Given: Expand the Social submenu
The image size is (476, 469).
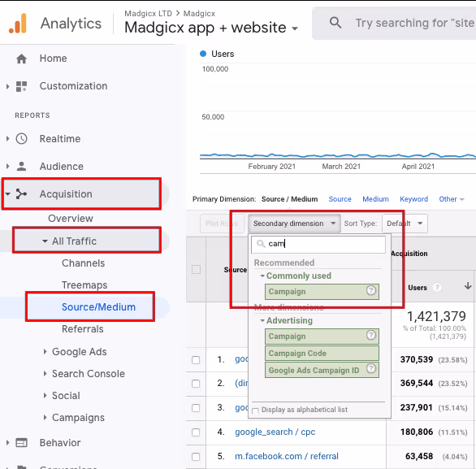Looking at the screenshot, I should (45, 396).
